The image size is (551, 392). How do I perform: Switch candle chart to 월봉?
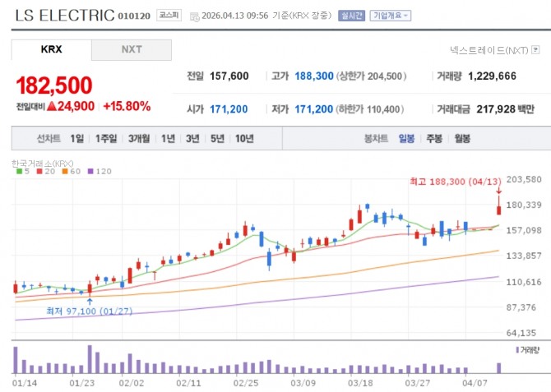(462, 139)
